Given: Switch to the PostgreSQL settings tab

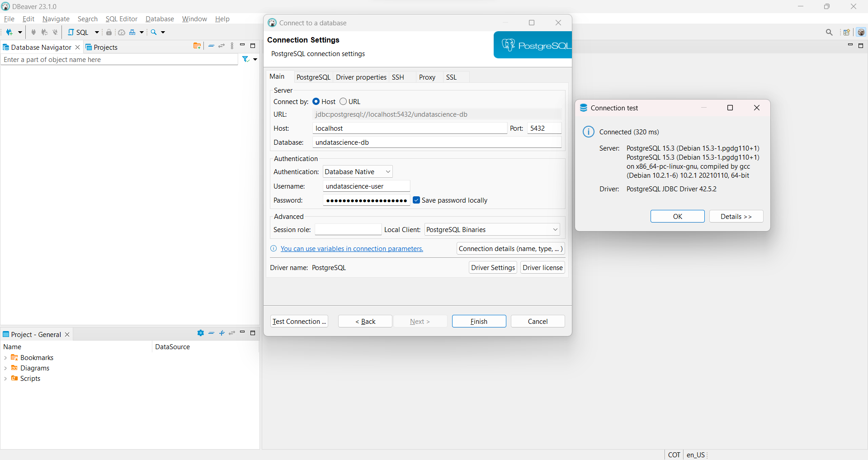Looking at the screenshot, I should click(x=313, y=77).
